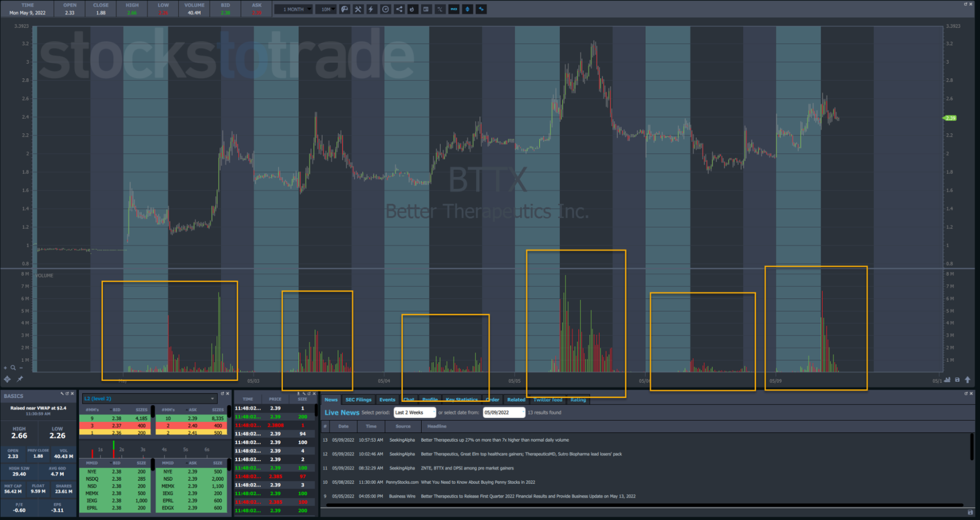The height and width of the screenshot is (520, 980).
Task: Click the FLOAT 9.59 M value in BASICS
Action: coord(38,491)
